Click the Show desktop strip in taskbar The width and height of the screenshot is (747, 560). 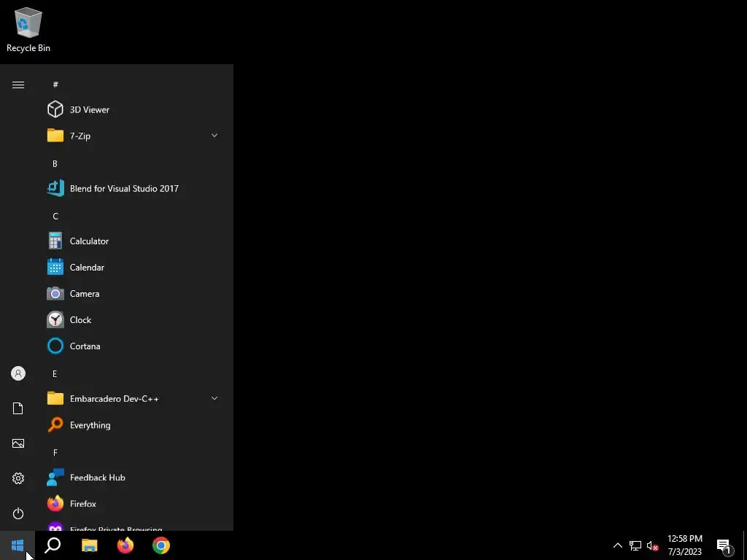(x=745, y=545)
